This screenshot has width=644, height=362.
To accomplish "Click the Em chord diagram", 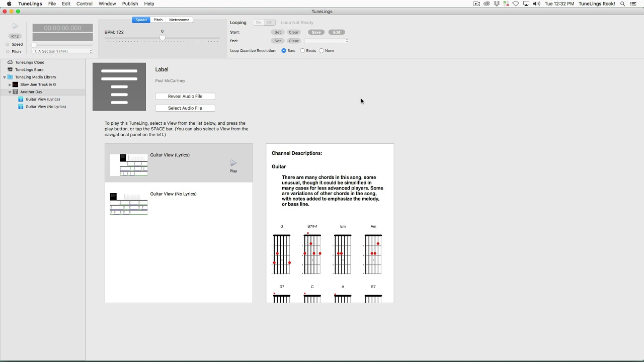I will 343,254.
